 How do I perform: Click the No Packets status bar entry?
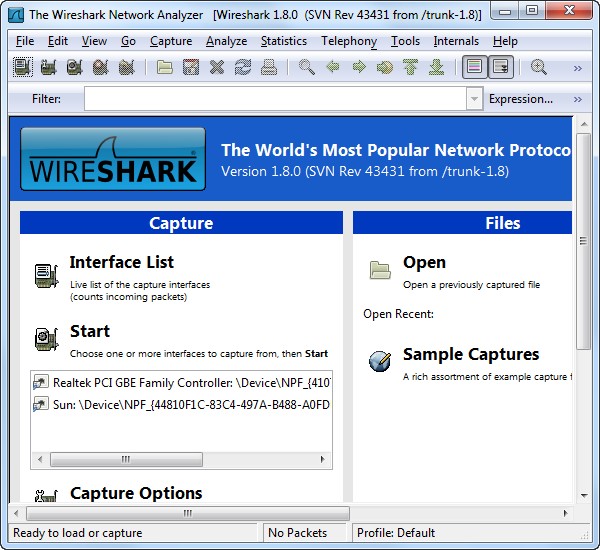pos(298,533)
